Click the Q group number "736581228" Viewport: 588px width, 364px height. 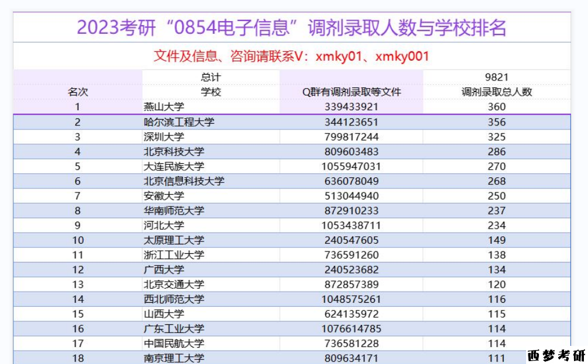(x=352, y=344)
